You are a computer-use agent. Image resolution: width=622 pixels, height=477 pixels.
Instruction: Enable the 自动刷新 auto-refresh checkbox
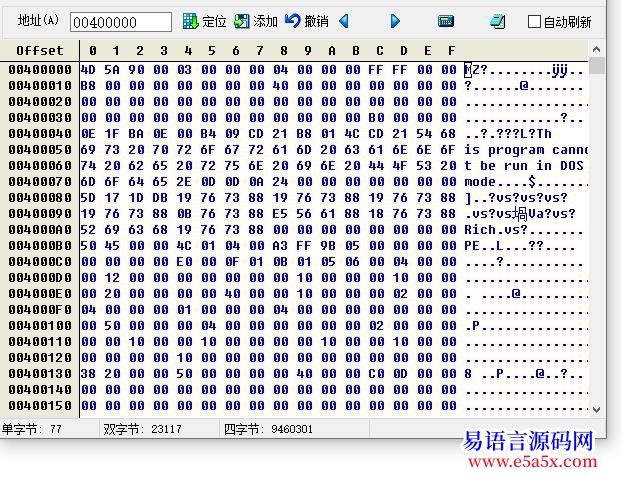click(535, 22)
